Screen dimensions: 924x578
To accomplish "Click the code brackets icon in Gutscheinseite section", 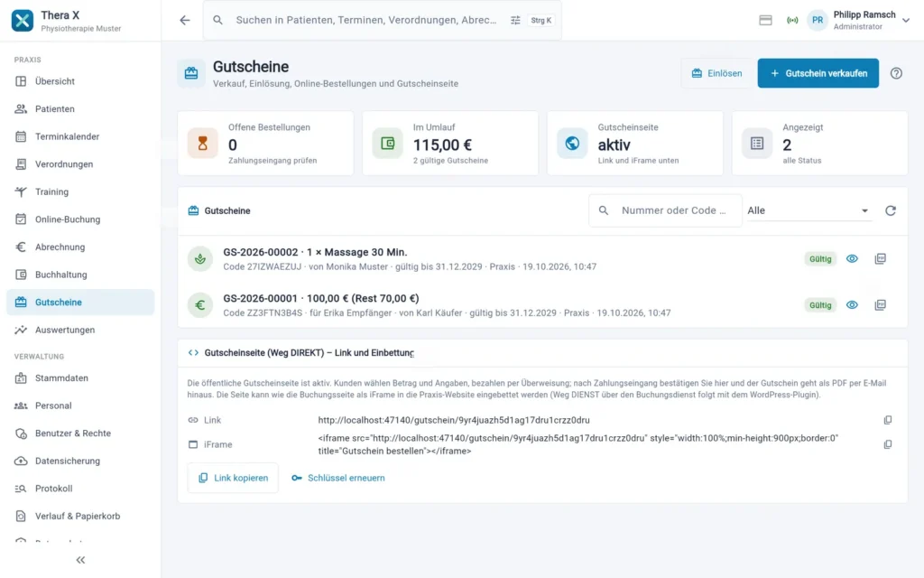I will point(193,353).
